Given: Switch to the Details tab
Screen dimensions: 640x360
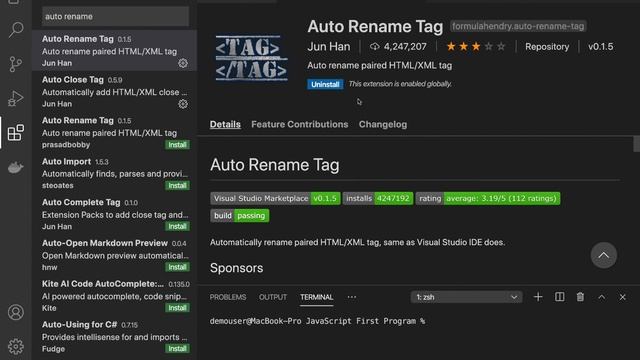Looking at the screenshot, I should pyautogui.click(x=225, y=124).
